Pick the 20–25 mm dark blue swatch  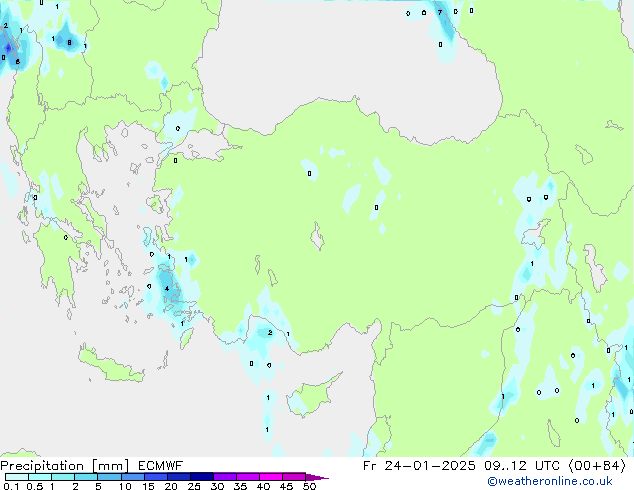point(178,477)
